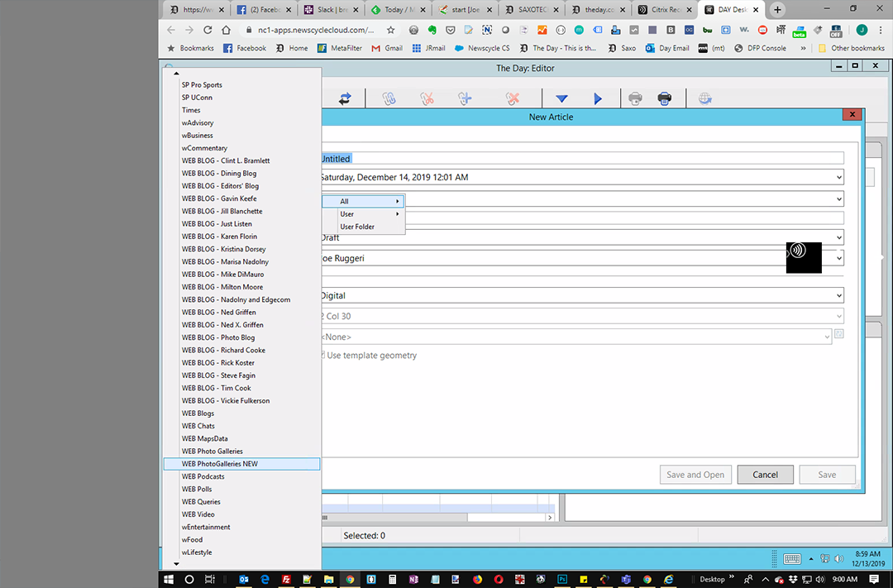The height and width of the screenshot is (588, 893).
Task: Expand the All submenu arrow
Action: tap(398, 201)
